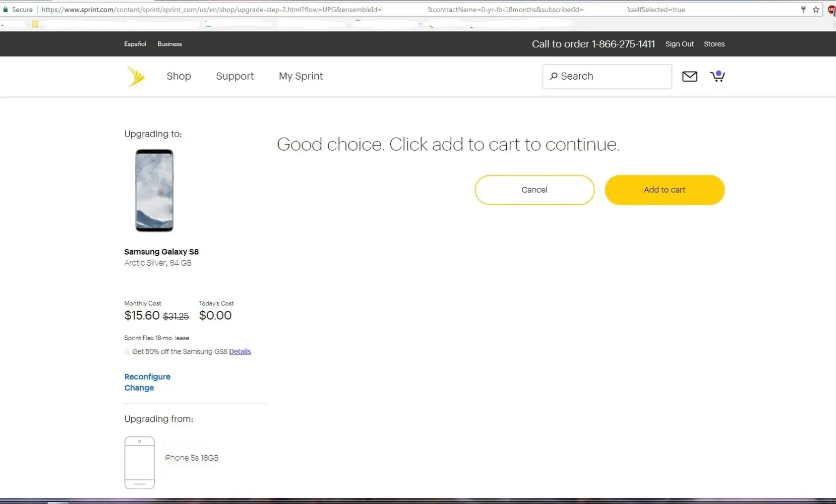Image resolution: width=836 pixels, height=504 pixels.
Task: Click the Cancel button
Action: click(534, 190)
